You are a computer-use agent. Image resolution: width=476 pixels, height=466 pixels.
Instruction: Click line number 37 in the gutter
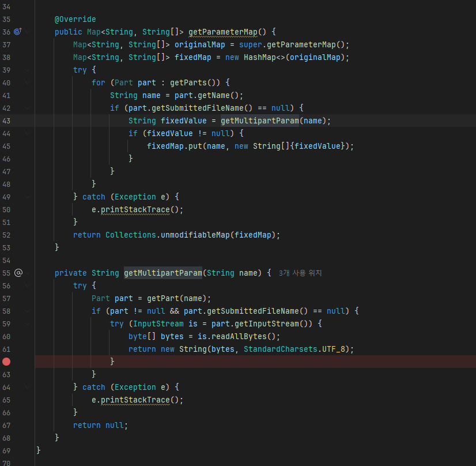6,44
